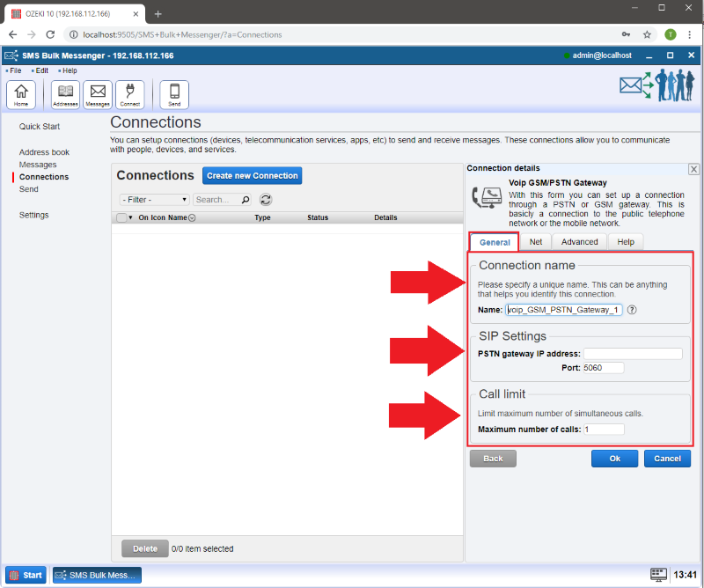Expand the Name column options arrow
Viewport: 704px width, 588px height.
(192, 217)
